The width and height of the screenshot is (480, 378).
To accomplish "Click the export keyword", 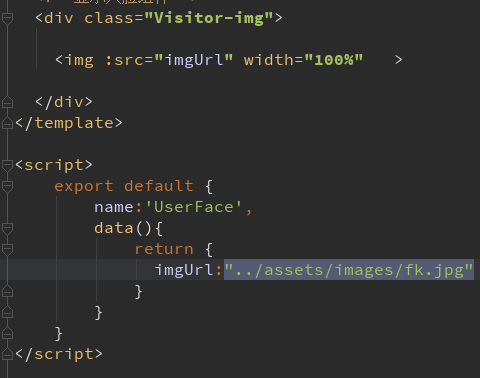I will [84, 186].
